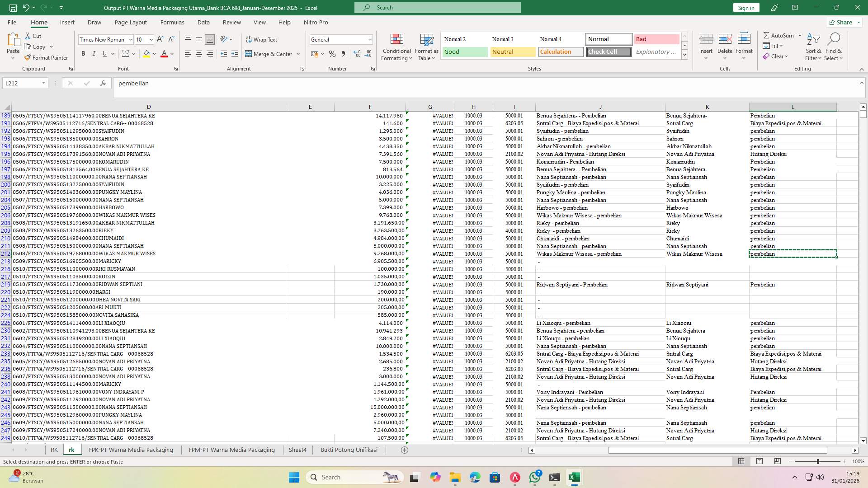Open Conditional Formatting options

point(396,47)
